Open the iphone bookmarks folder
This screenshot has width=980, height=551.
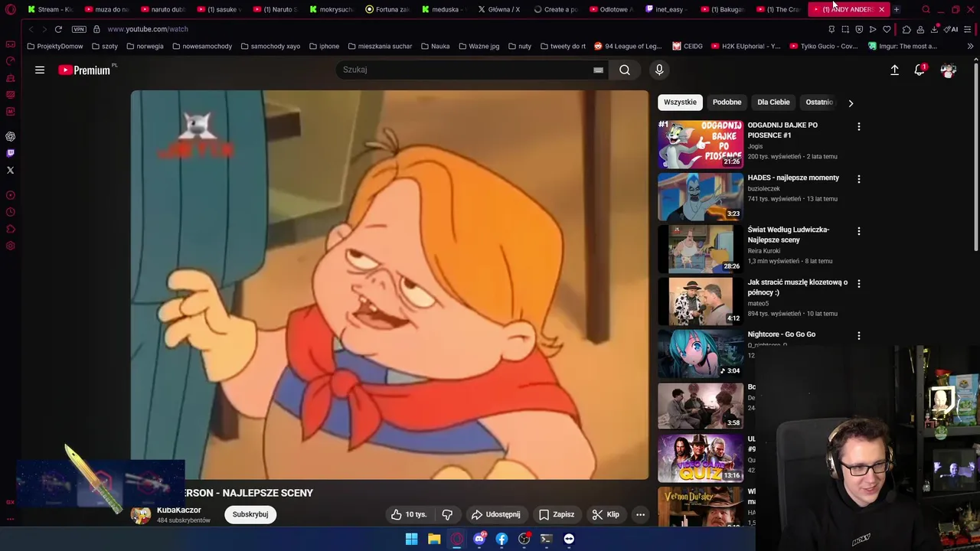(x=324, y=46)
